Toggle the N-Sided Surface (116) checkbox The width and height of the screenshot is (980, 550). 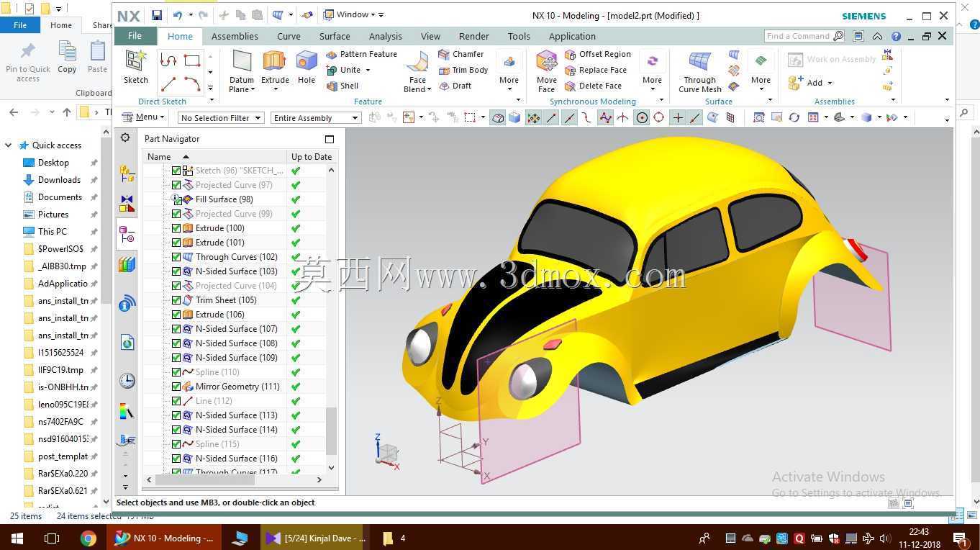click(176, 459)
